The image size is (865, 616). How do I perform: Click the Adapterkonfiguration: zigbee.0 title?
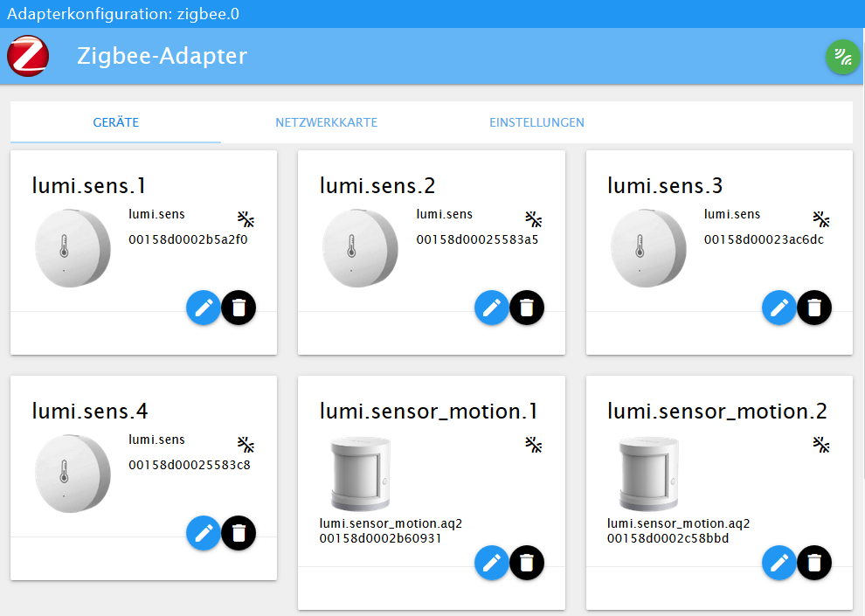(123, 14)
